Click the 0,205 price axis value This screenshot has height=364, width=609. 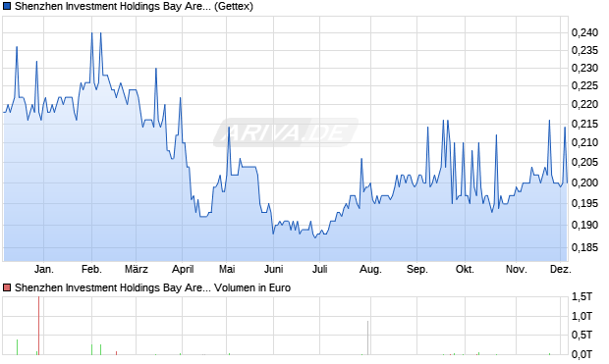pos(584,162)
